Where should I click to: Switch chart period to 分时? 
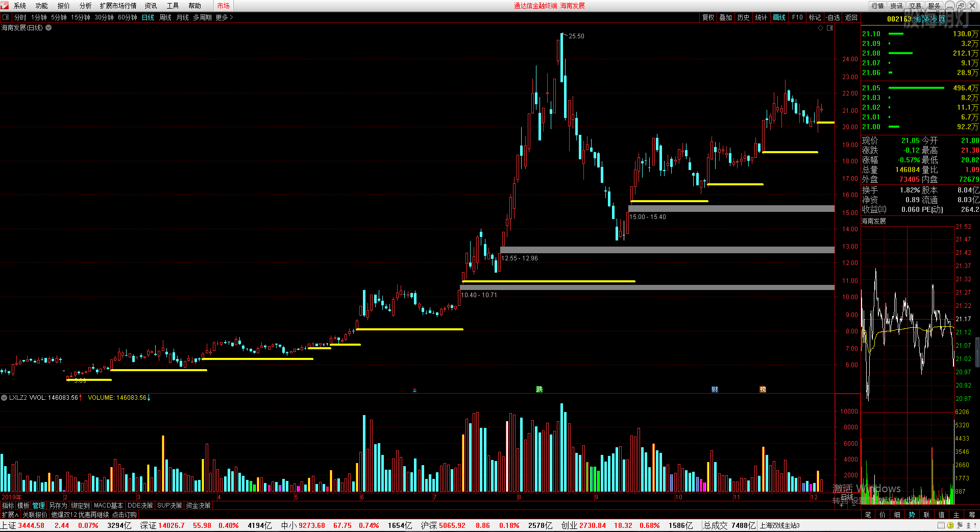tap(20, 17)
